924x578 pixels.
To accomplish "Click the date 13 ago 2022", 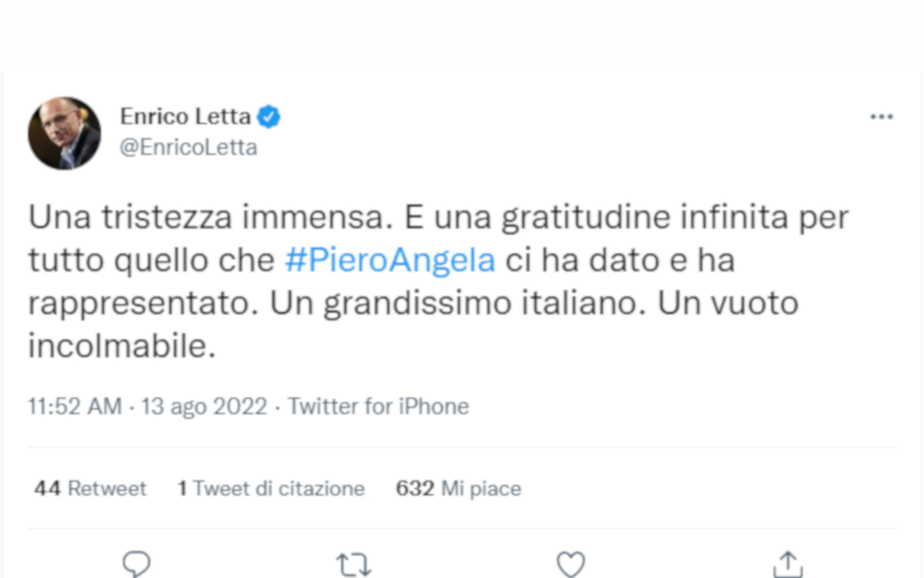I will pos(204,406).
